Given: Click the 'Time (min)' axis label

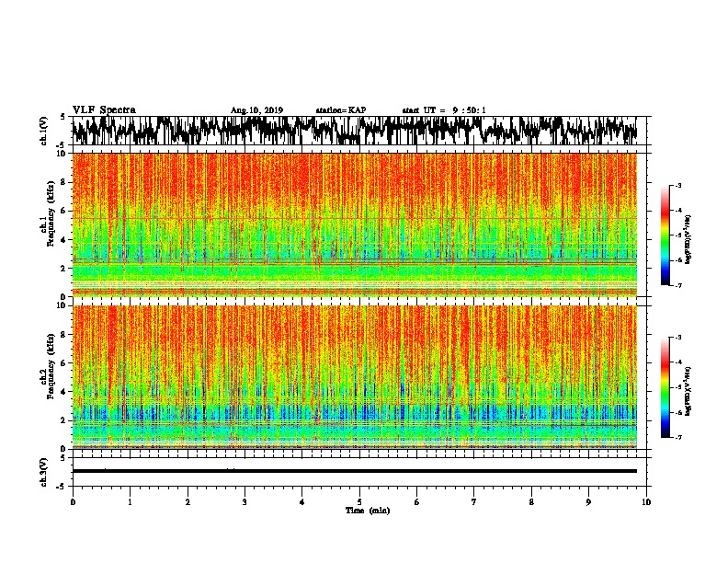Looking at the screenshot, I should click(x=368, y=511).
